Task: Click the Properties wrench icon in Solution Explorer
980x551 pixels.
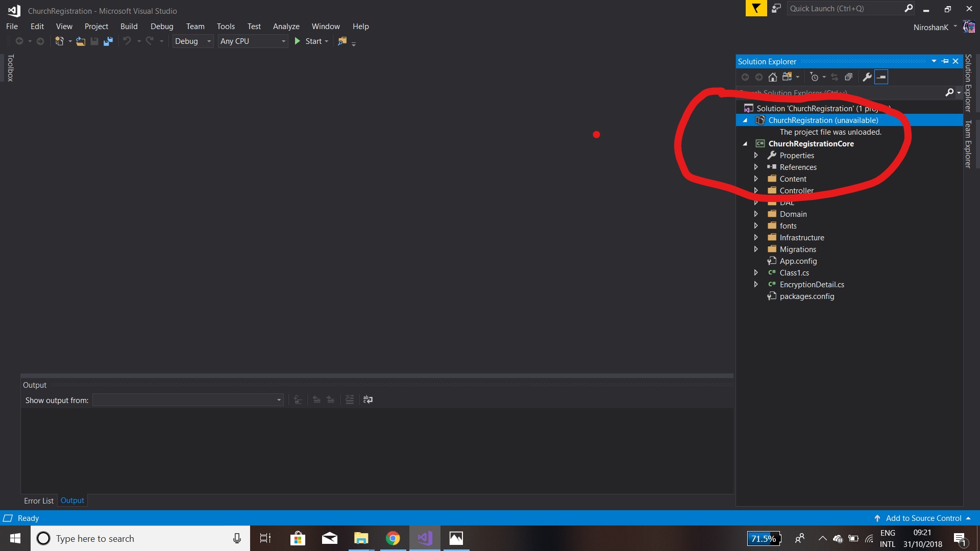Action: (867, 77)
